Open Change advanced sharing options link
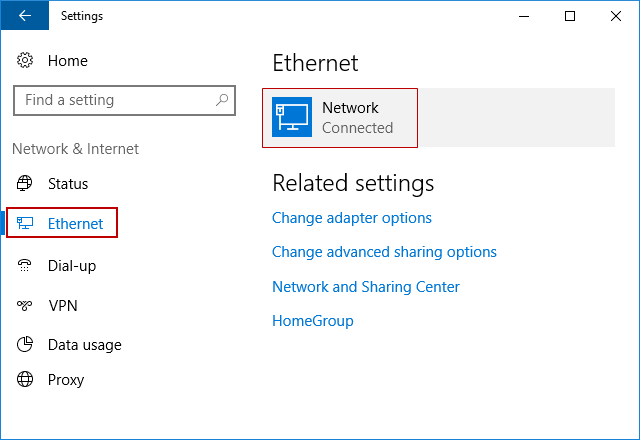The width and height of the screenshot is (640, 440). (384, 252)
